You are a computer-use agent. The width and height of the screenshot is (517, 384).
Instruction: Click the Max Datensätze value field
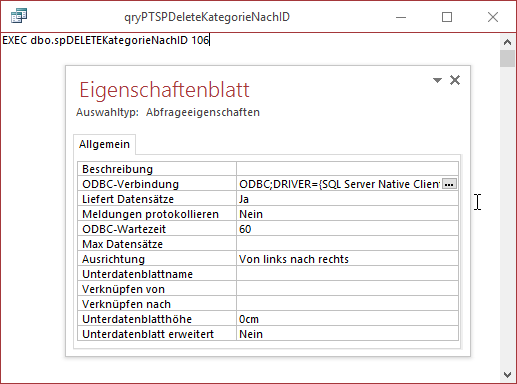pos(347,244)
